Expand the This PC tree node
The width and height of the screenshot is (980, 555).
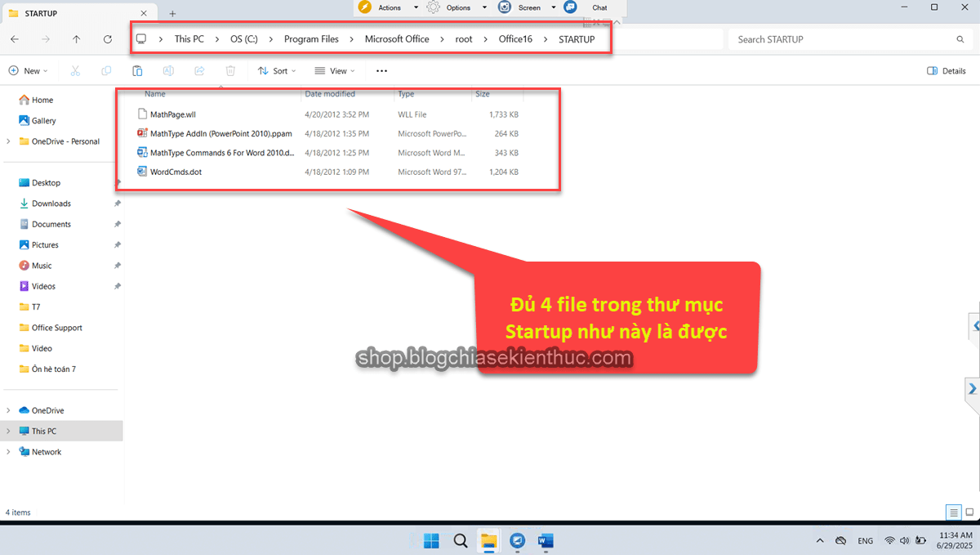click(8, 431)
